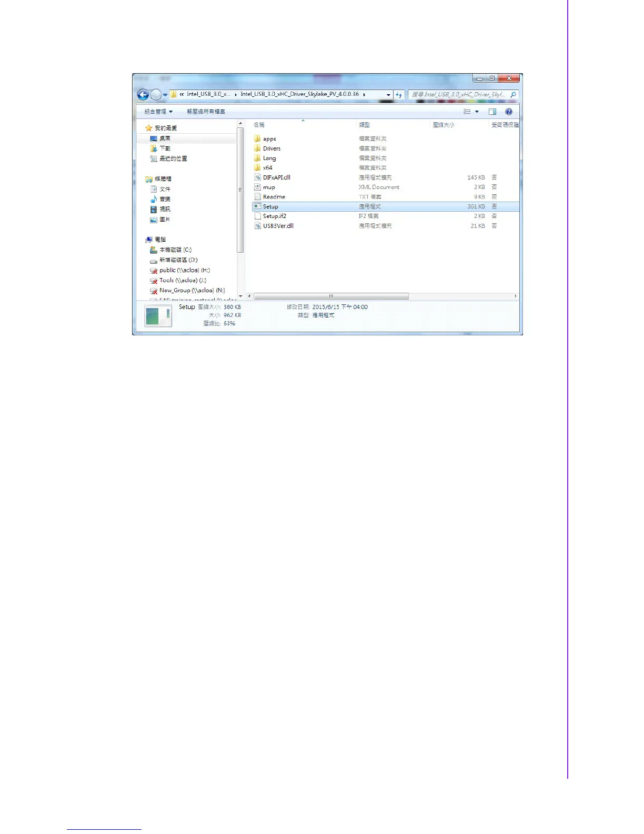644x834 pixels.
Task: Click the 壓縮比 63% value
Action: (x=229, y=324)
